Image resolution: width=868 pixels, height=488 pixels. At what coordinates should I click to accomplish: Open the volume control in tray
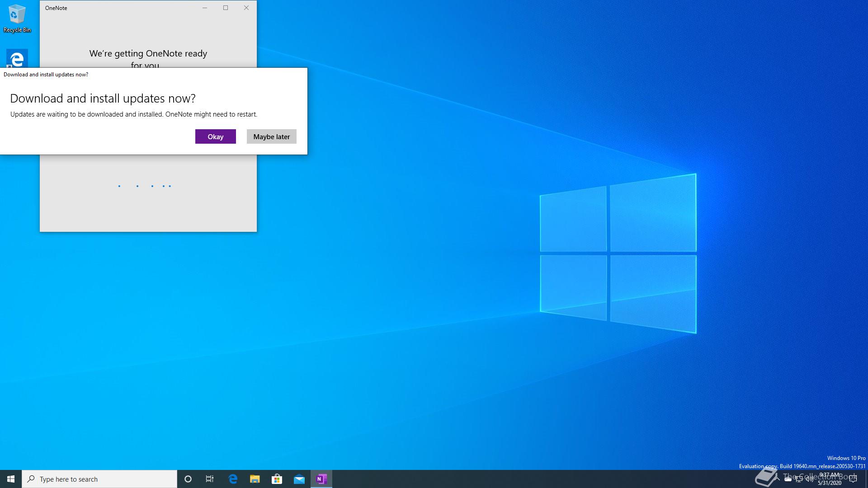[809, 479]
